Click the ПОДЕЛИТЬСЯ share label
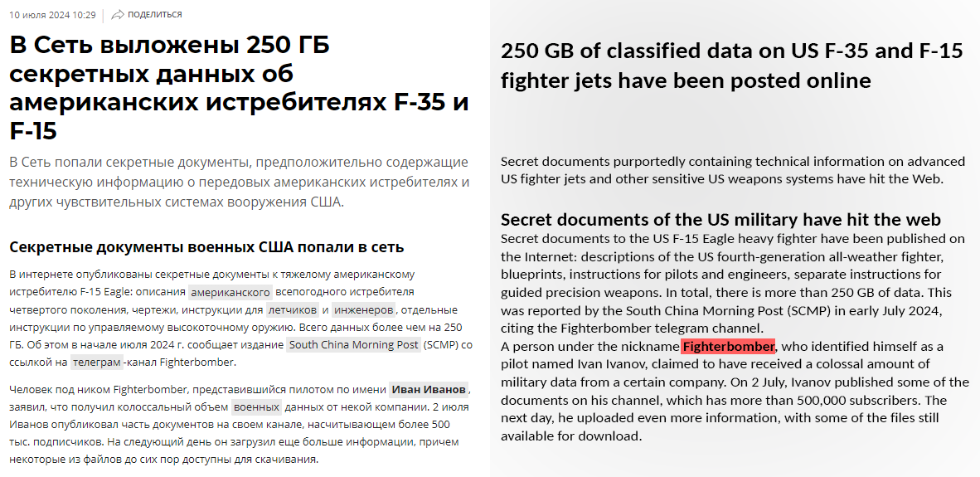The width and height of the screenshot is (980, 477). click(155, 15)
